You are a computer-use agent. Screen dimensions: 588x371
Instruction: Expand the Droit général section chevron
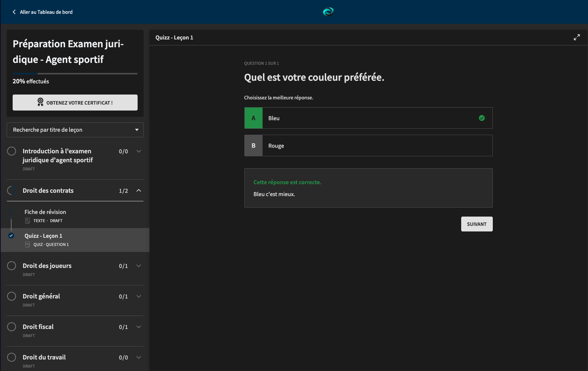[139, 296]
